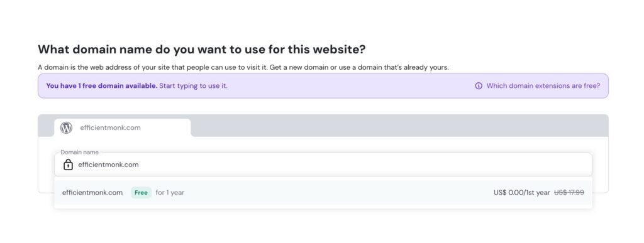
Task: Click the efficientmonk.com name in the suggestion
Action: tap(92, 193)
